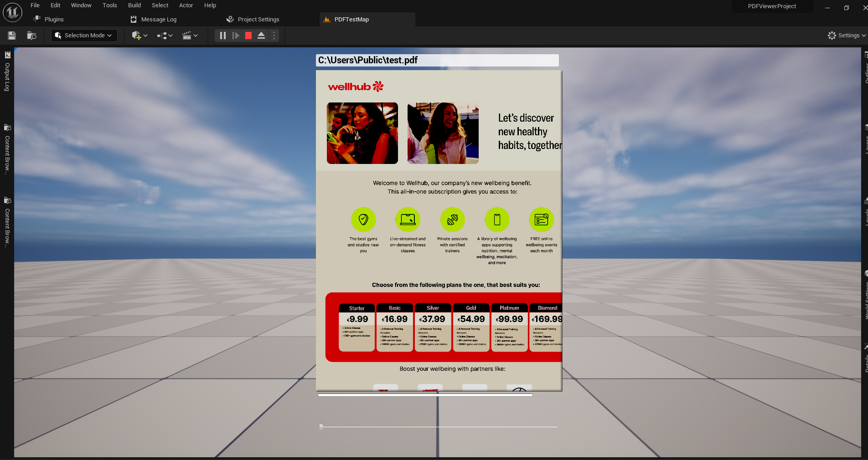Open the cinematics clapperboard dropdown

coord(190,36)
